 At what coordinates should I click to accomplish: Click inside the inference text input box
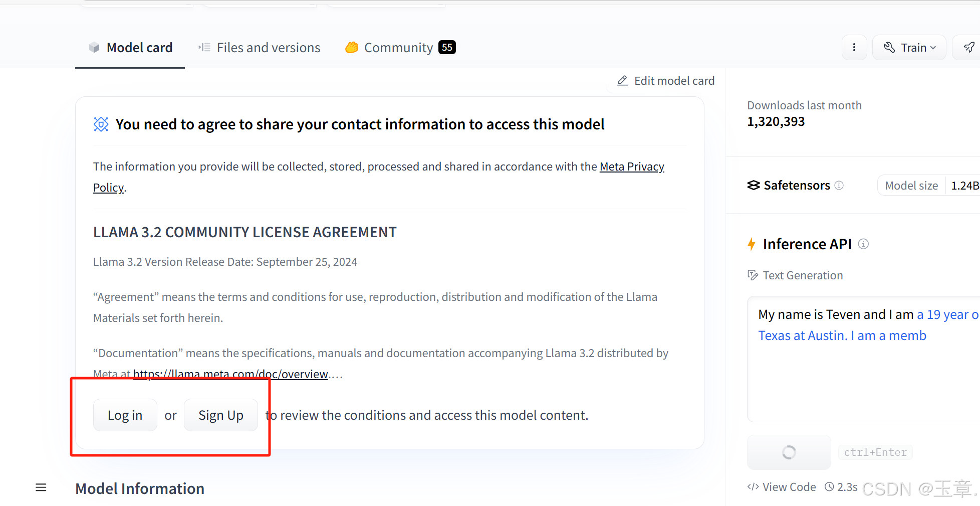click(x=863, y=359)
